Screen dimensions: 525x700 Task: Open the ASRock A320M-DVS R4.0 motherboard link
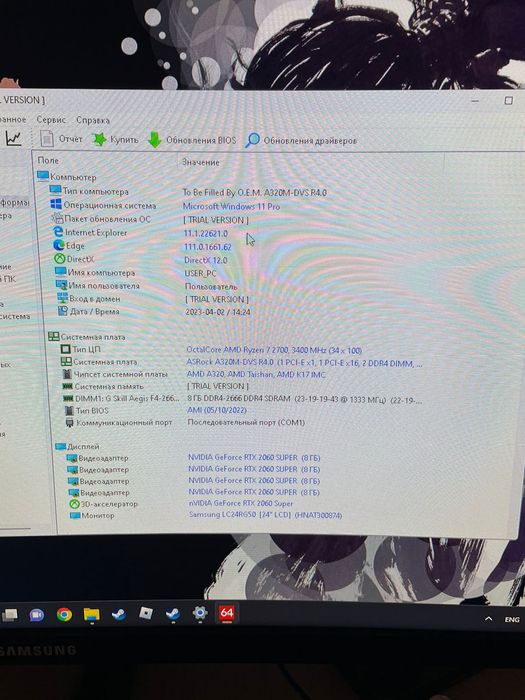click(304, 362)
